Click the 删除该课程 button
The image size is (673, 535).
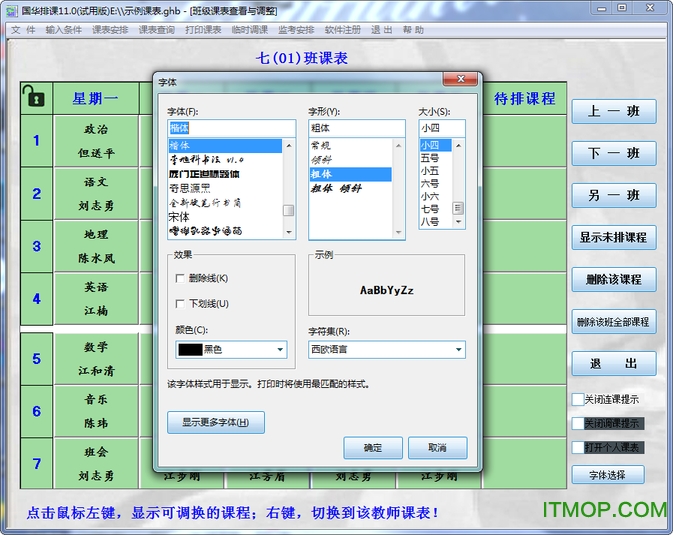(614, 280)
